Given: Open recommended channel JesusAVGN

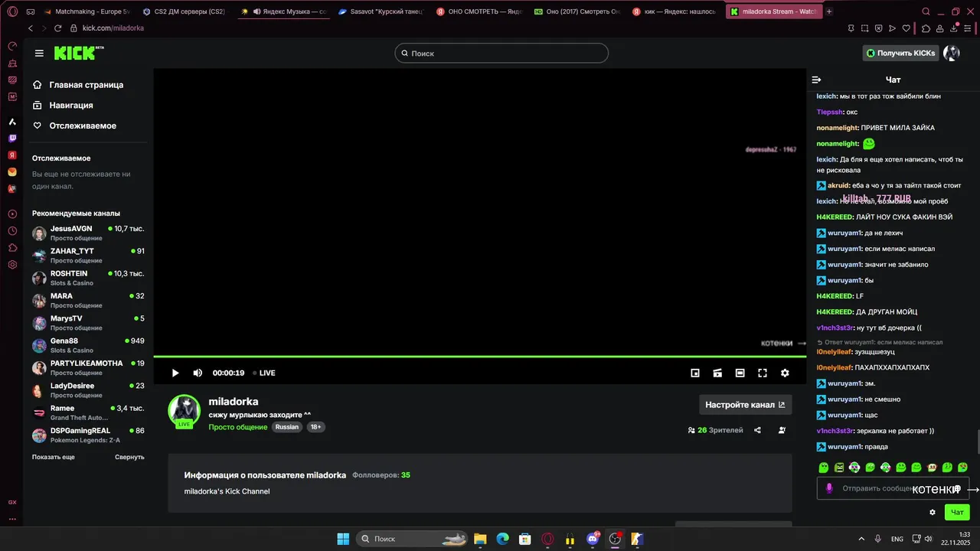Looking at the screenshot, I should click(88, 233).
